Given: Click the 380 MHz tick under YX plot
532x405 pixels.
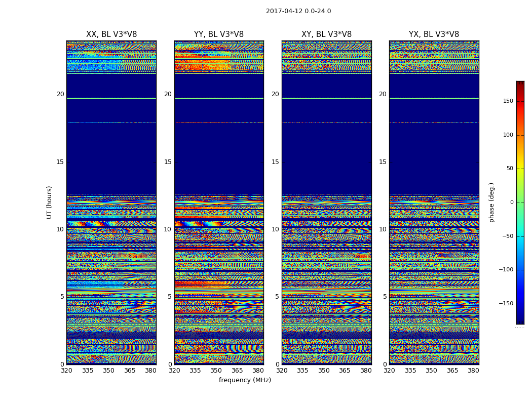Looking at the screenshot, I should click(x=473, y=371).
